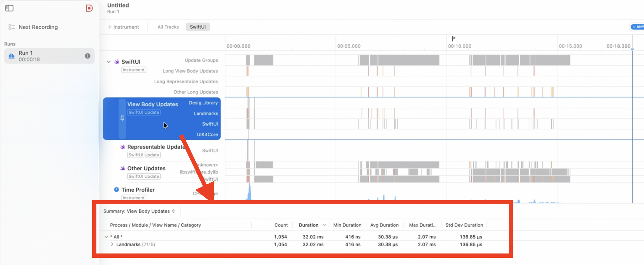
Task: Click the ANY filter pill
Action: pos(637,27)
